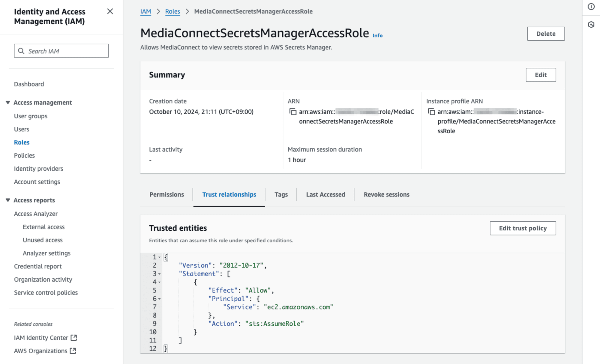Click the Delete role button

click(546, 34)
